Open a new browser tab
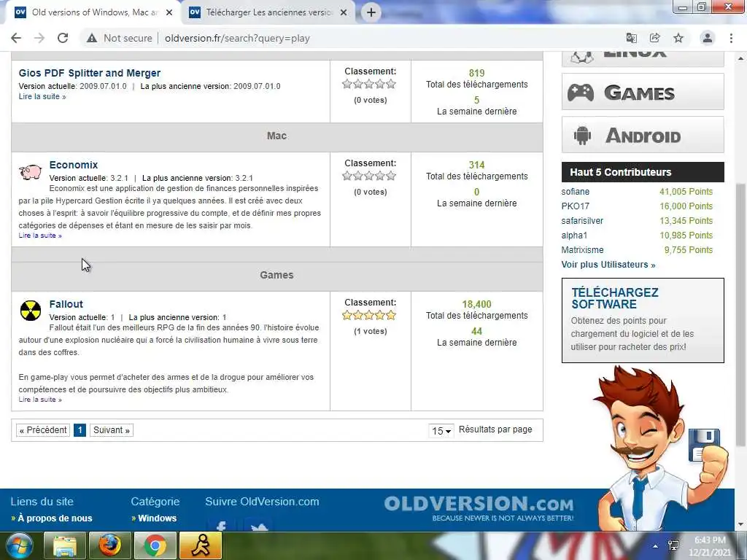Screen dimensions: 747x560 pos(371,12)
